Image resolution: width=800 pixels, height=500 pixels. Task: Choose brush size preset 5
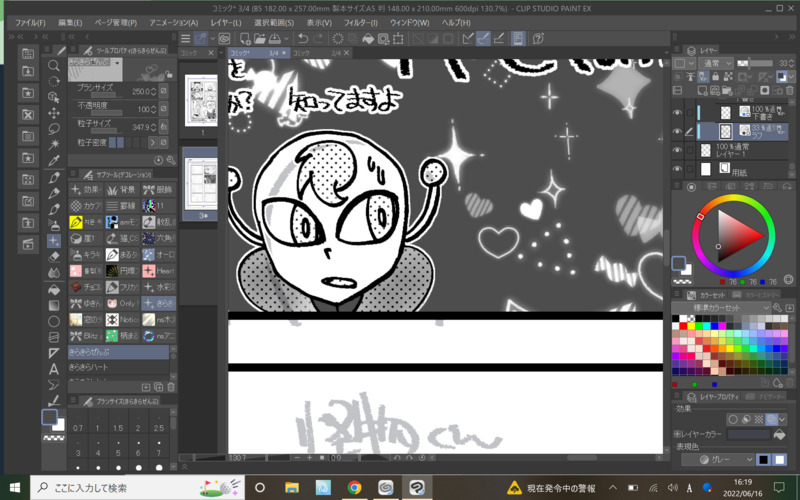118,447
